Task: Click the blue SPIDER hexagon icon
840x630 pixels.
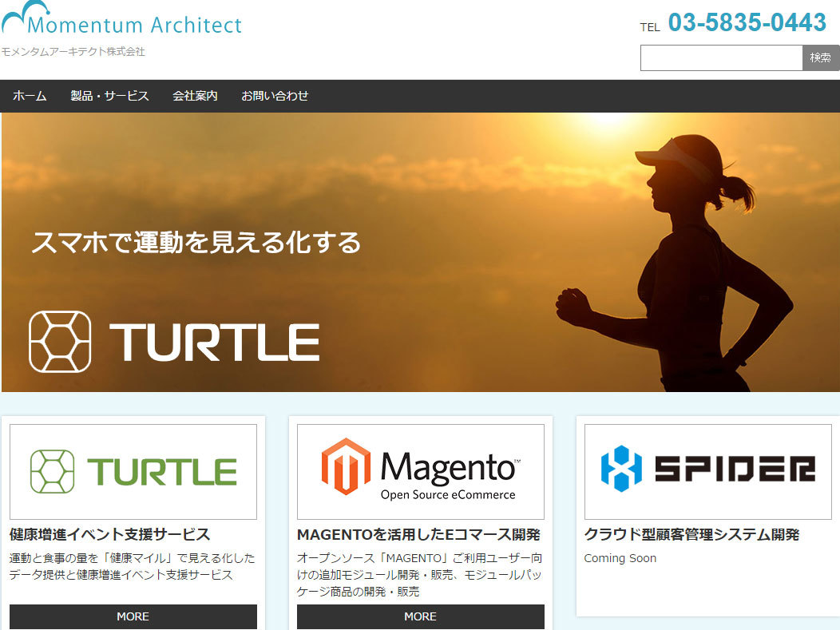Action: pyautogui.click(x=621, y=469)
